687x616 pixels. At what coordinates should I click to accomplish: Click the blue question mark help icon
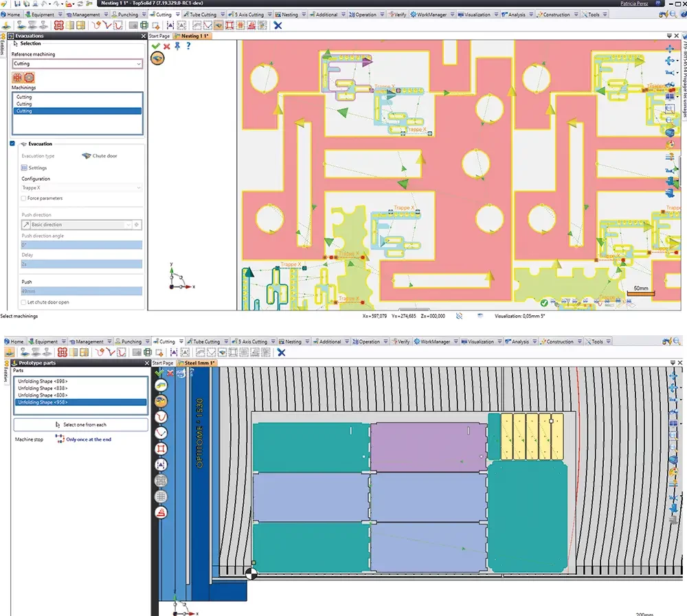click(x=188, y=46)
